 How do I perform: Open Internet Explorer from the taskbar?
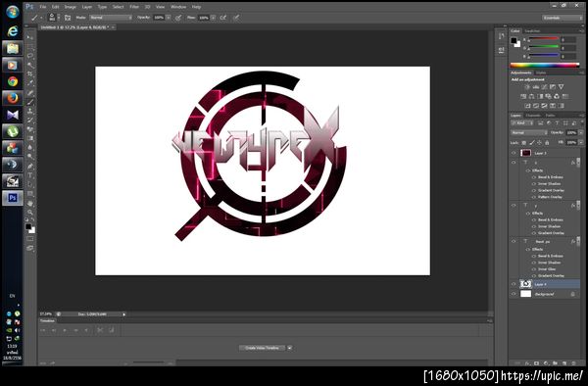pyautogui.click(x=13, y=30)
